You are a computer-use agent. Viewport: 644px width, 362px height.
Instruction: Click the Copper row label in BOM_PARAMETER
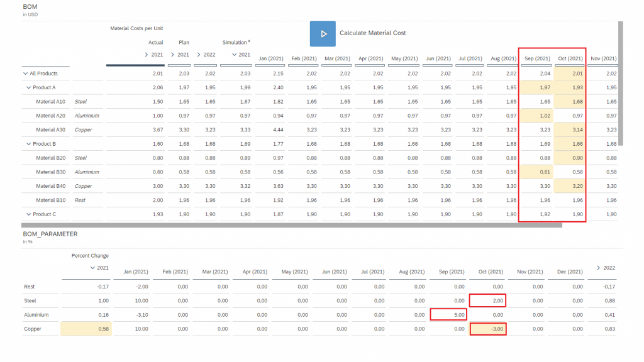coord(33,329)
